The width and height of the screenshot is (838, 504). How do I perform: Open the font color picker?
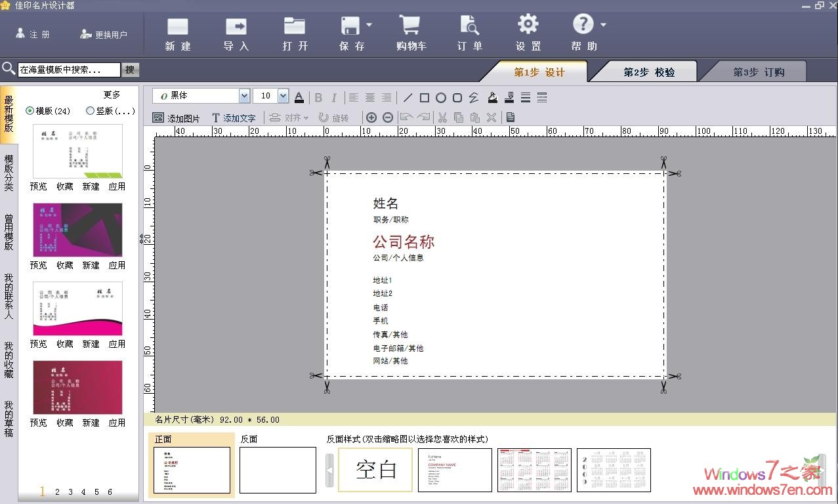click(x=299, y=97)
